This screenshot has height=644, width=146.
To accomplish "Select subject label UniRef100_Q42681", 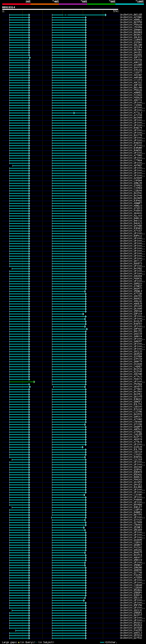I will click(131, 55).
